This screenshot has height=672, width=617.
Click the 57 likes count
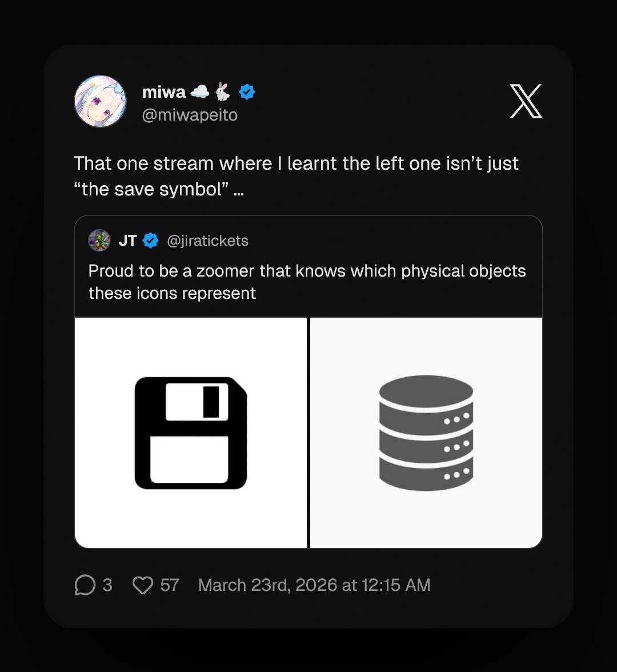pos(170,585)
